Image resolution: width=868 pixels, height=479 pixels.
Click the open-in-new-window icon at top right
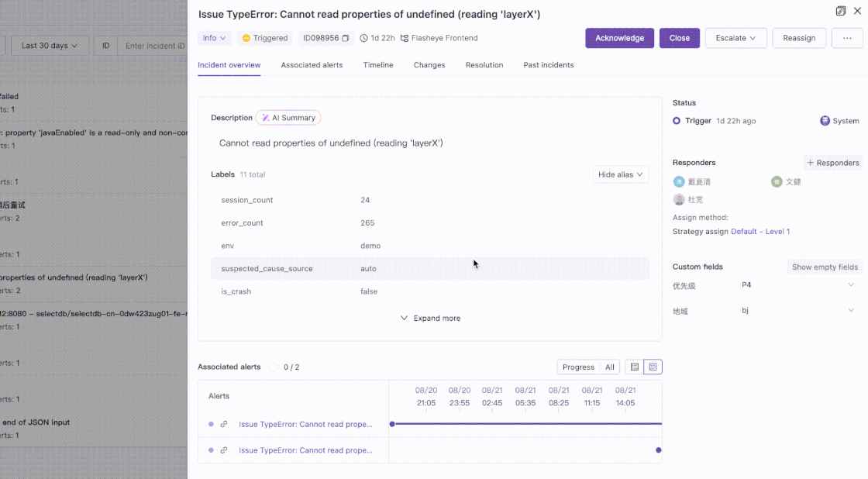(x=841, y=11)
